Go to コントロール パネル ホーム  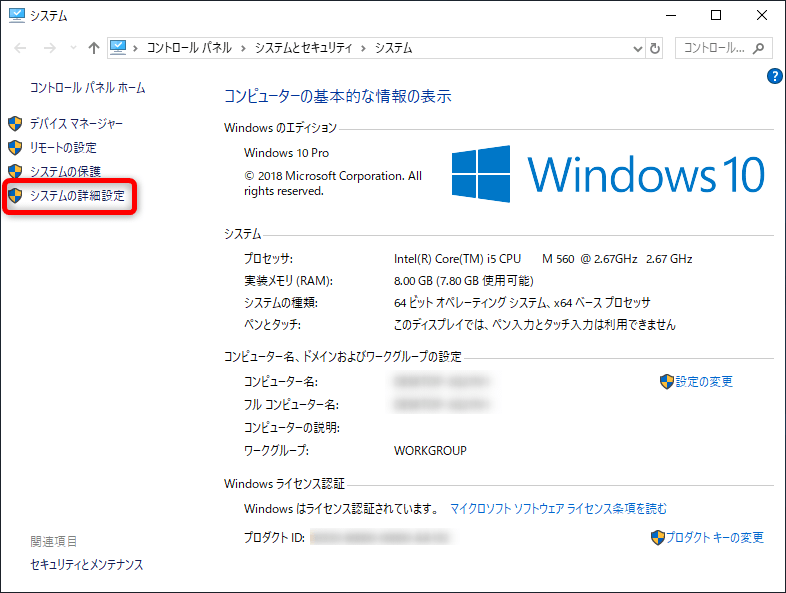point(88,88)
